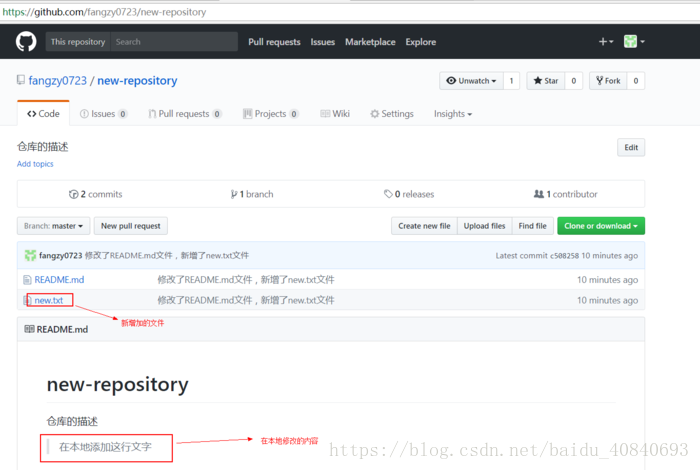700x470 pixels.
Task: Expand the Unwatch dropdown
Action: coord(471,81)
